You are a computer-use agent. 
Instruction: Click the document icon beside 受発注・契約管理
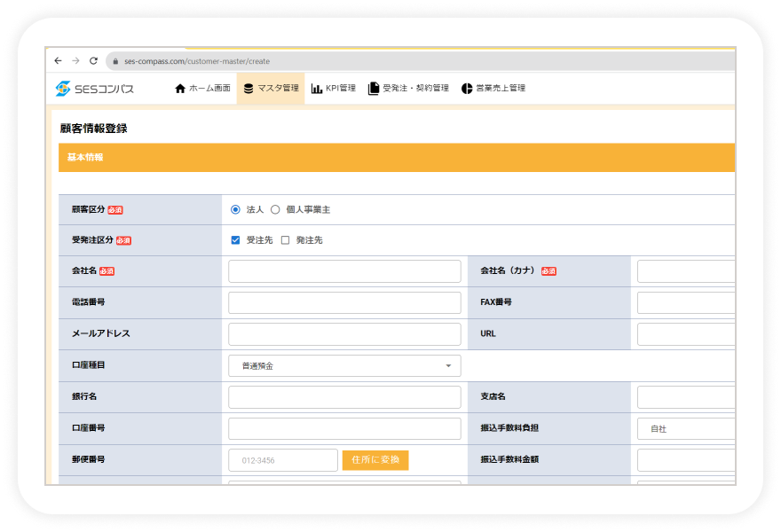pos(373,89)
